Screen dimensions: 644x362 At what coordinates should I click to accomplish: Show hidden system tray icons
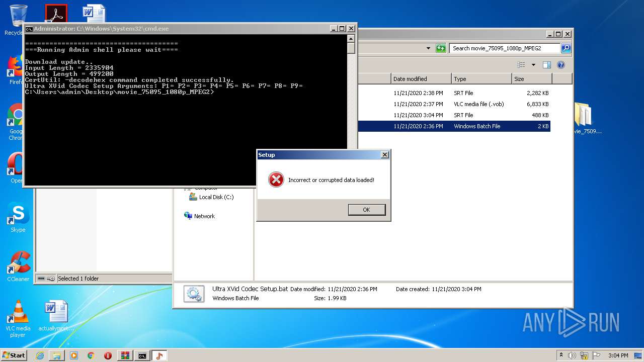[561, 355]
